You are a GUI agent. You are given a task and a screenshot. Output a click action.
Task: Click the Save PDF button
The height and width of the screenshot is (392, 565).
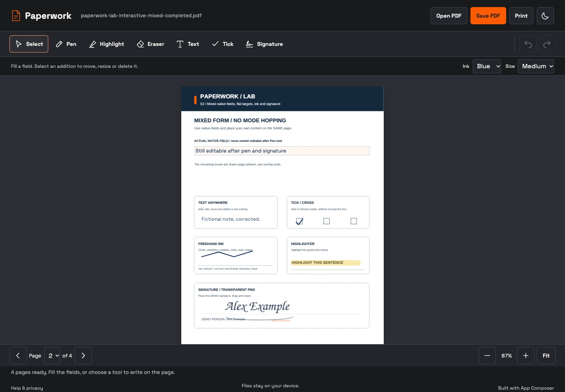(488, 16)
